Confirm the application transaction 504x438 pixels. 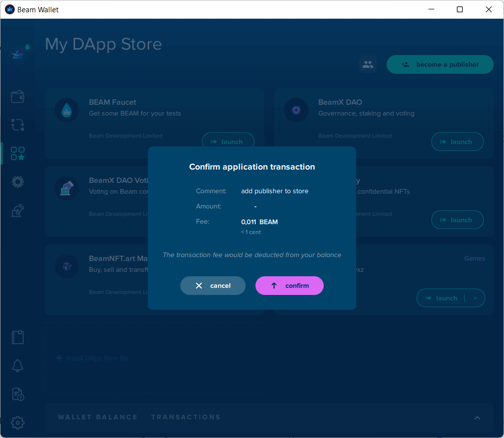coord(289,286)
